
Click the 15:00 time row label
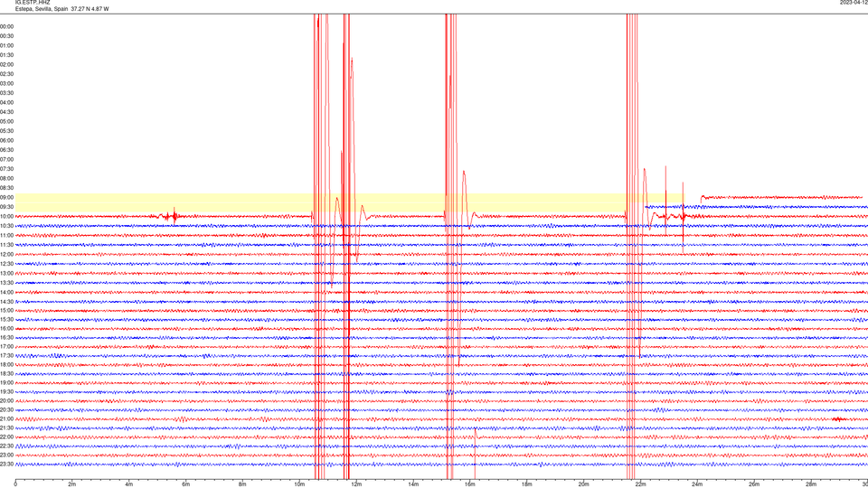[6, 310]
